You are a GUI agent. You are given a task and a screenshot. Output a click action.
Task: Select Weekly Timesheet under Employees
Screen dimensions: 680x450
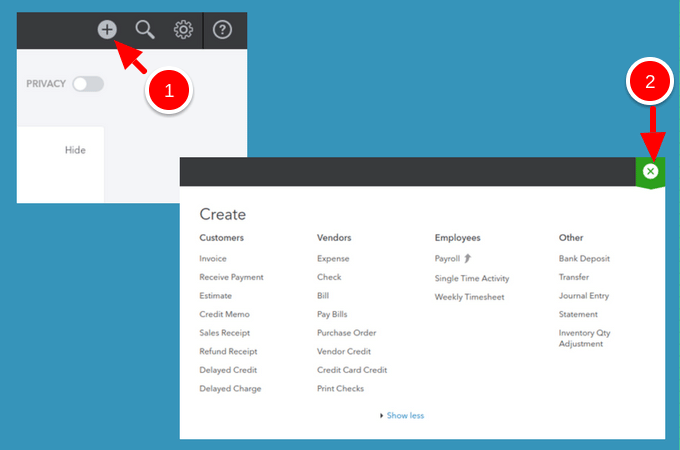click(x=469, y=297)
